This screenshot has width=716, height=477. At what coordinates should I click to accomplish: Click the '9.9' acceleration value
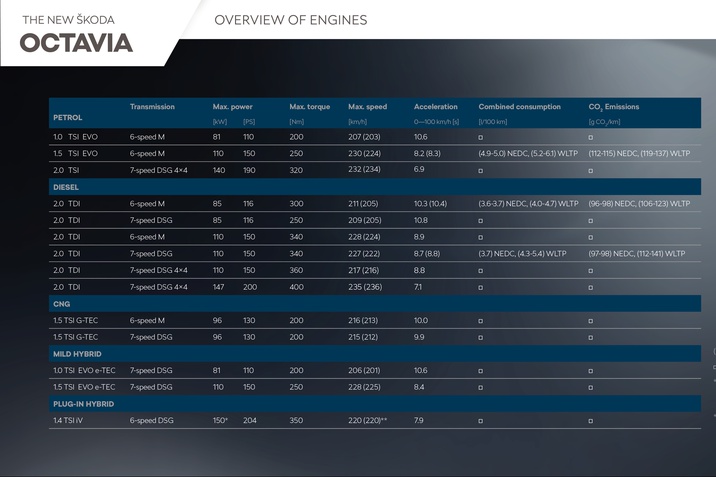tap(419, 337)
